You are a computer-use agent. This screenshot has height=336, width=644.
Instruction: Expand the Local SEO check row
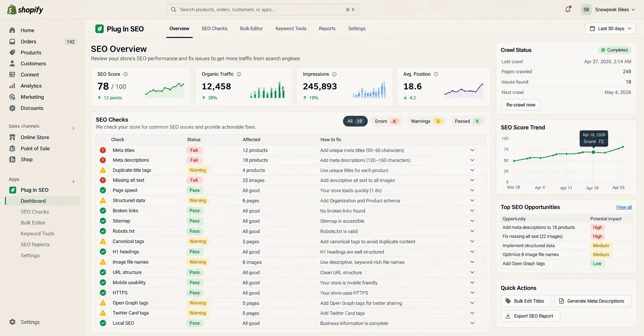click(472, 323)
